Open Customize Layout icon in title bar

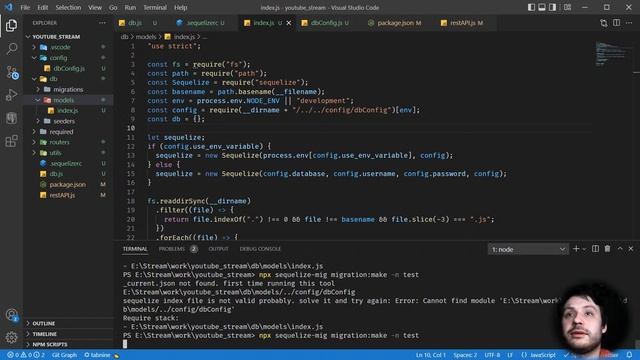(x=567, y=7)
